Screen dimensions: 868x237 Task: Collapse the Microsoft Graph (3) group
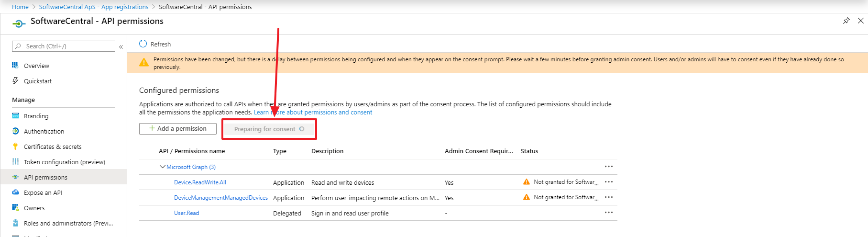163,167
